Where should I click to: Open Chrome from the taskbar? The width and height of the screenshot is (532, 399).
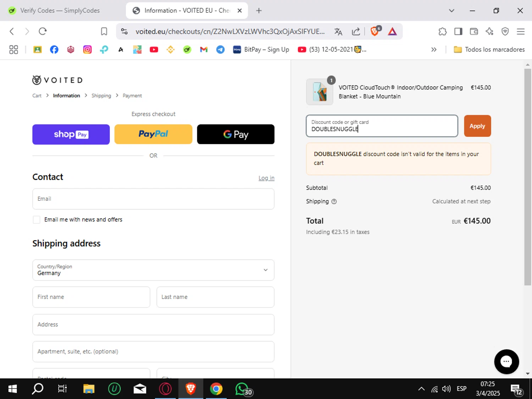click(216, 389)
